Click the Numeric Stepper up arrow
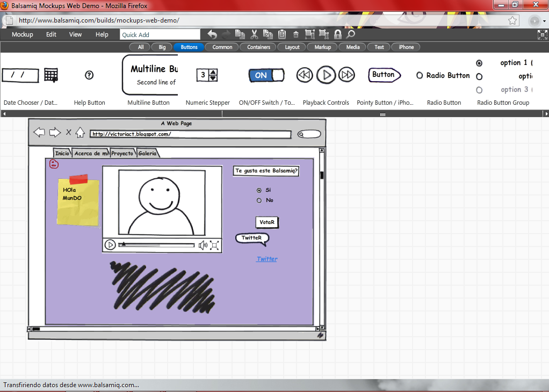 213,72
